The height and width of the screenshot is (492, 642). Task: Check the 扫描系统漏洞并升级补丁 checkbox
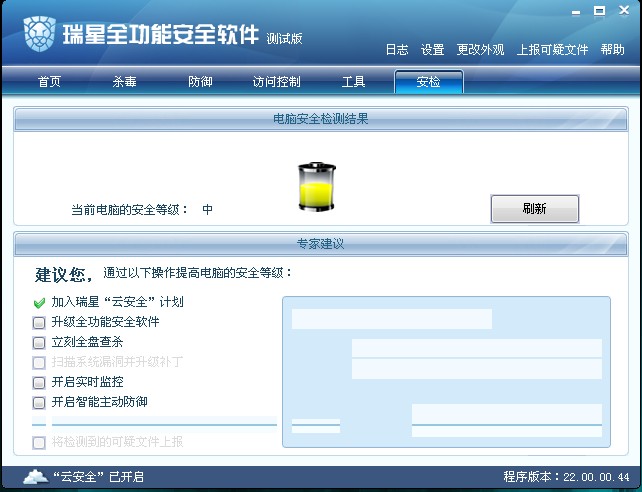(x=39, y=362)
